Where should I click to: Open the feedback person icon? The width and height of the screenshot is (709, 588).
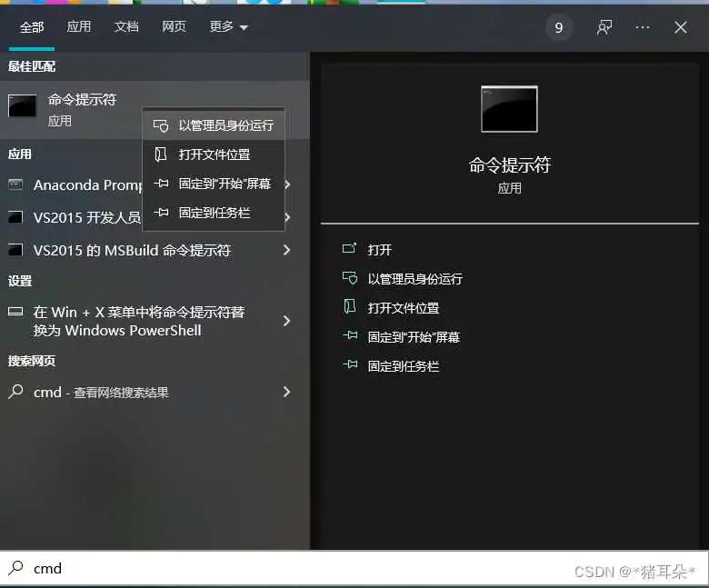(x=604, y=27)
